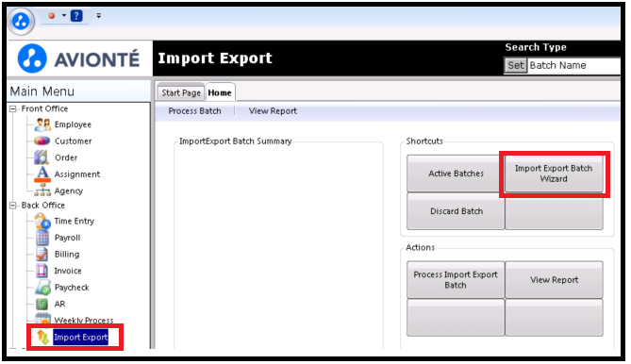The height and width of the screenshot is (364, 631).
Task: Click the View Report action button
Action: (x=554, y=279)
